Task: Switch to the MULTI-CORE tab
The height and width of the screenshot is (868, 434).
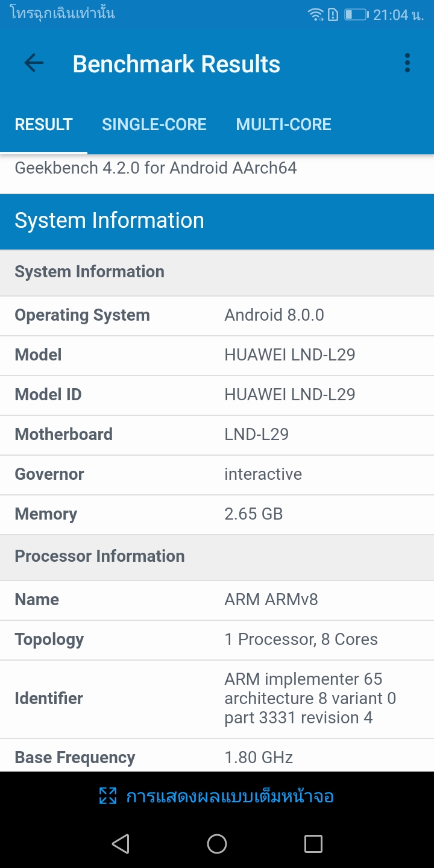Action: pos(283,125)
